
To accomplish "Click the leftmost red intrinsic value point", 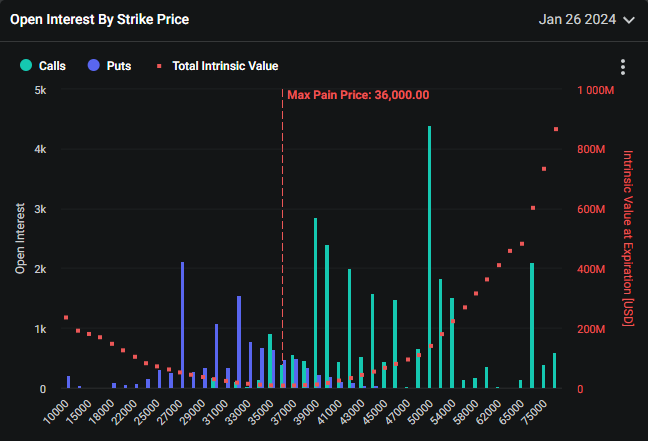I will coord(66,318).
